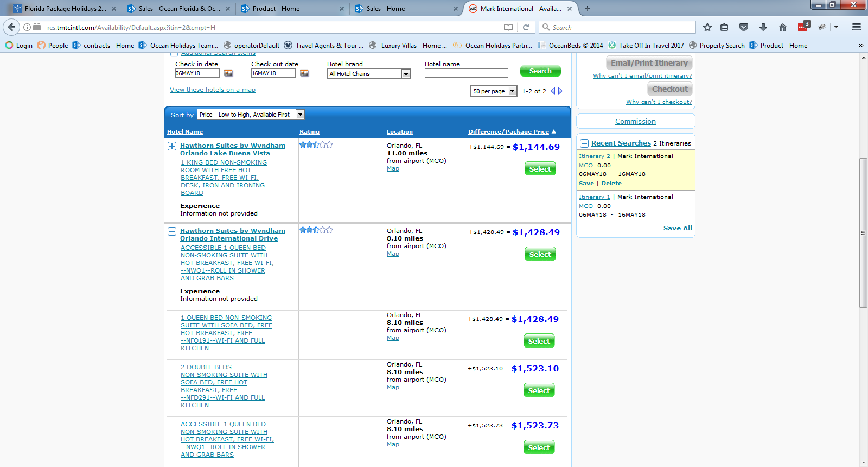Open the operatorDefault bookmark
Screen dimensions: 868x467
[251, 46]
